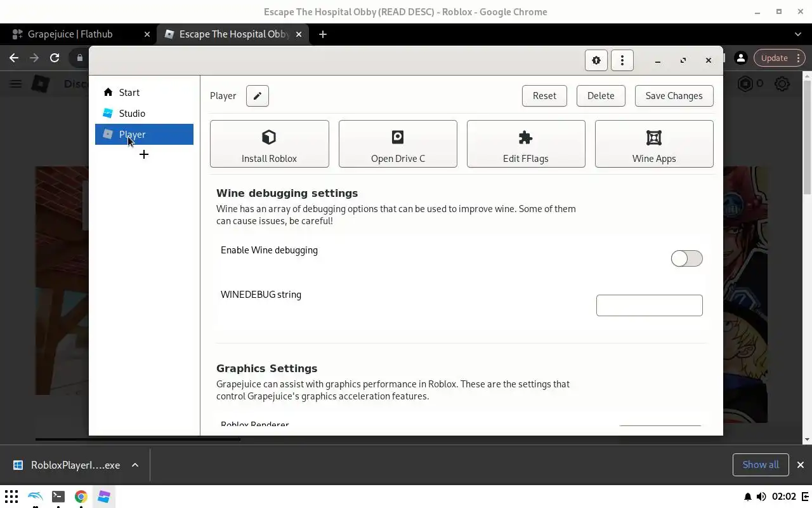
Task: Add a new prefix with plus icon
Action: [144, 154]
